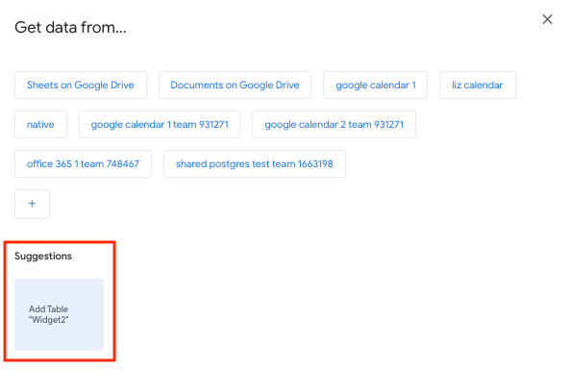Click the Get data from title
This screenshot has width=571, height=392.
70,27
